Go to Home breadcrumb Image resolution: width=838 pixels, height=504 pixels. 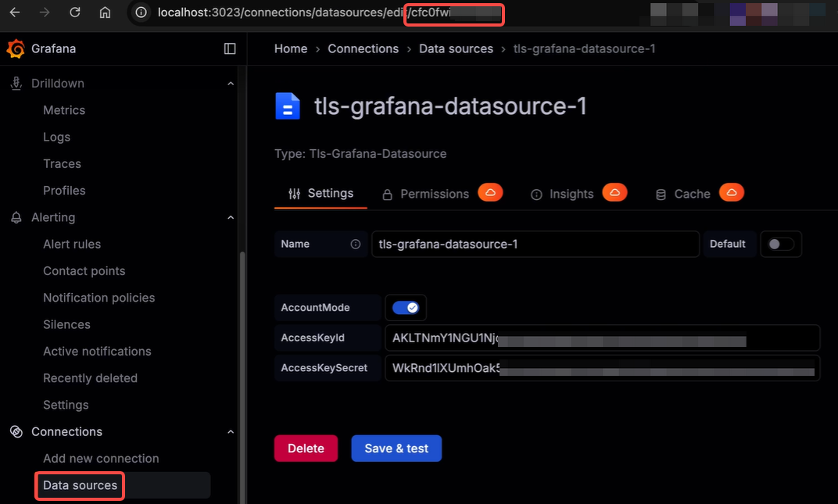tap(291, 48)
